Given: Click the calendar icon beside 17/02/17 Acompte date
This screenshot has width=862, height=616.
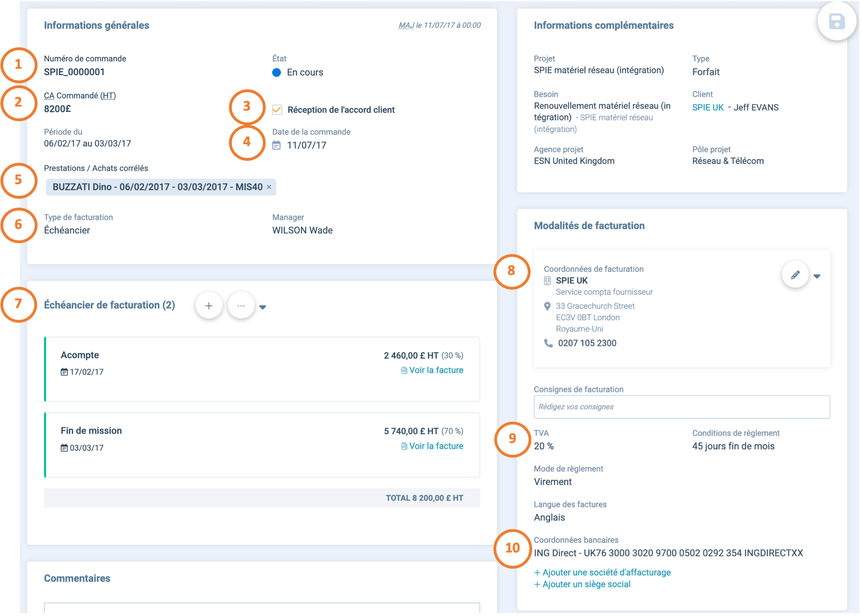Looking at the screenshot, I should pos(64,372).
